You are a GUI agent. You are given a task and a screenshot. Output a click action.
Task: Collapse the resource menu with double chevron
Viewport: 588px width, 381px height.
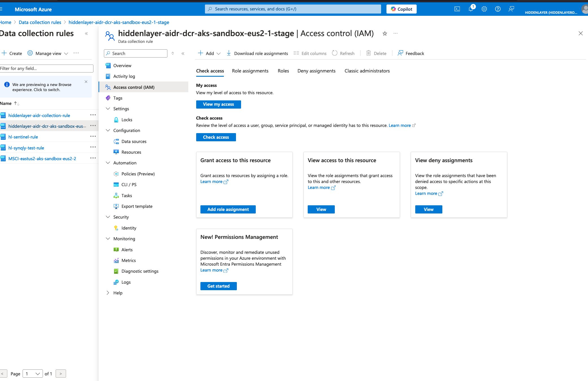tap(183, 53)
